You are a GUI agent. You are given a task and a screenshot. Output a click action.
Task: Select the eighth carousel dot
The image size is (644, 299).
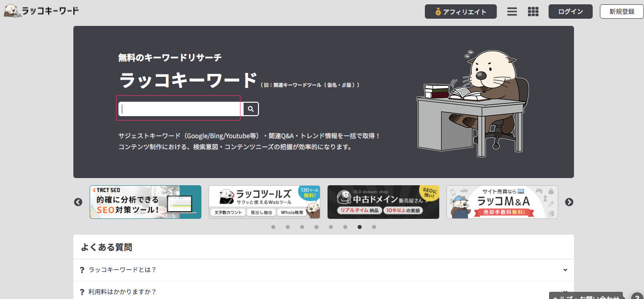click(x=374, y=227)
